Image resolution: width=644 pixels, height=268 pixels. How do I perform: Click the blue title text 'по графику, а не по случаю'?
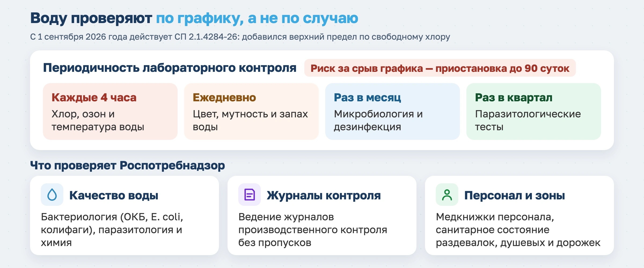click(x=257, y=18)
